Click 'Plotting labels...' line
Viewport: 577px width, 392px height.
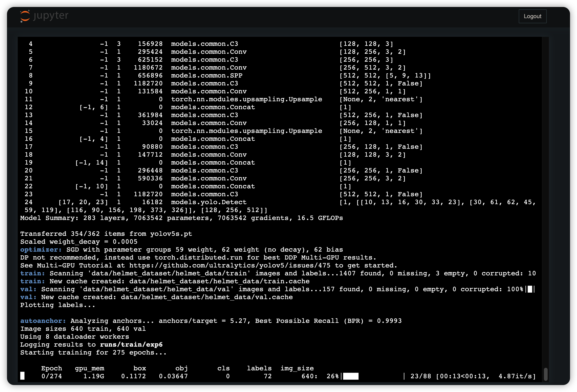tap(58, 305)
